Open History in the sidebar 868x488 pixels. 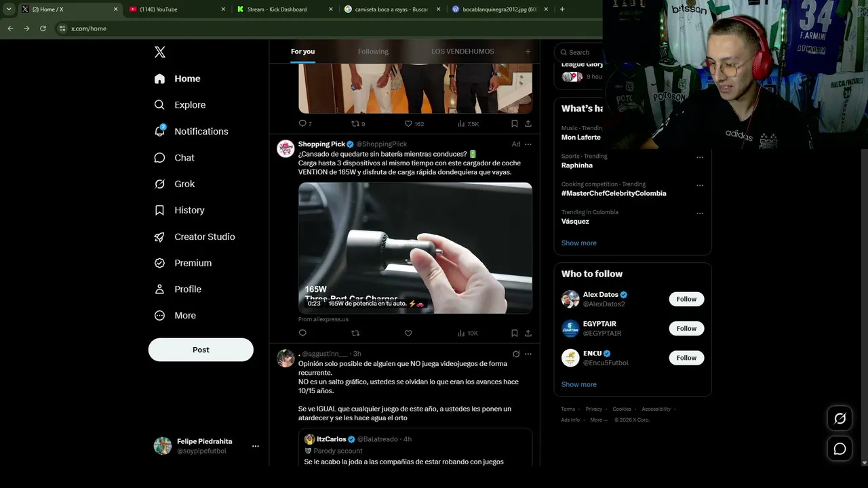point(179,210)
